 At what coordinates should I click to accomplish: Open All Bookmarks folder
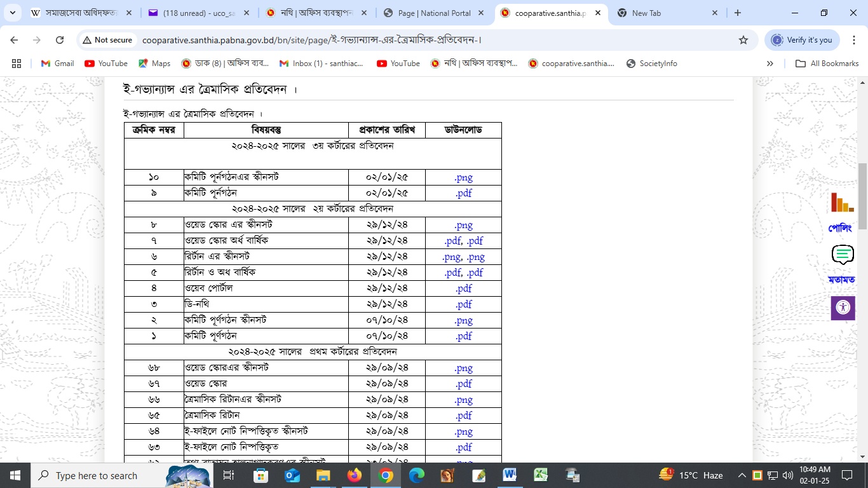[827, 64]
